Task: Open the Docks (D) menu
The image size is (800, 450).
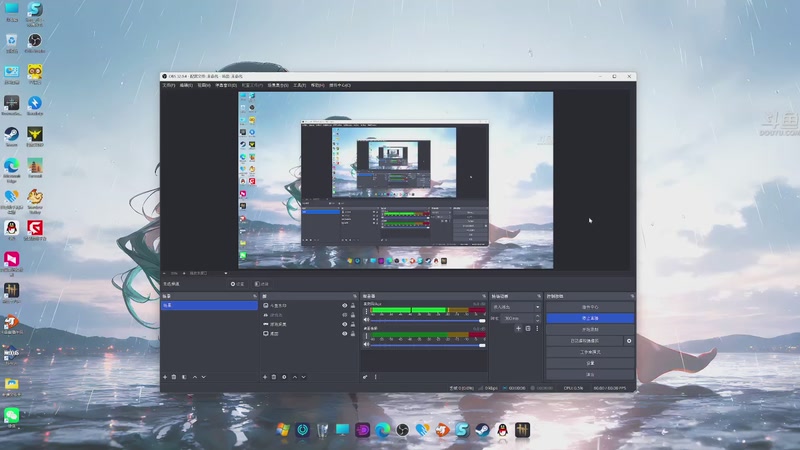Action: point(226,85)
